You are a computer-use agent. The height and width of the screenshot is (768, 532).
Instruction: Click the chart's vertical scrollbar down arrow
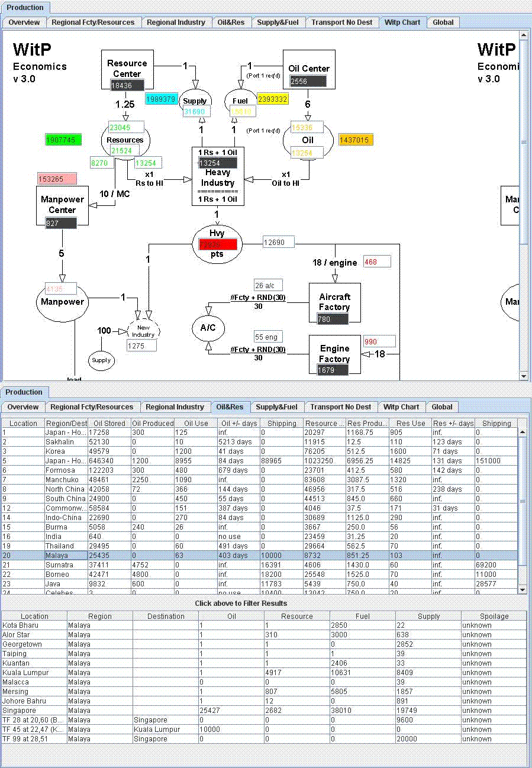[x=524, y=376]
